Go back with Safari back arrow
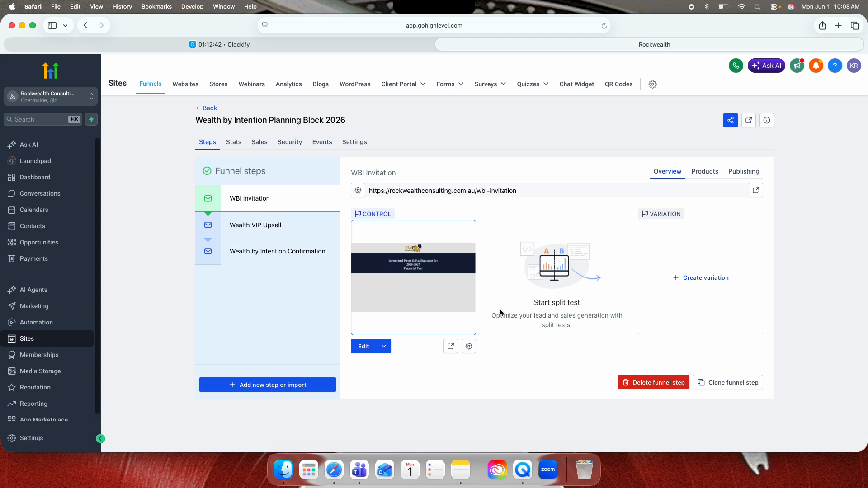 point(85,25)
